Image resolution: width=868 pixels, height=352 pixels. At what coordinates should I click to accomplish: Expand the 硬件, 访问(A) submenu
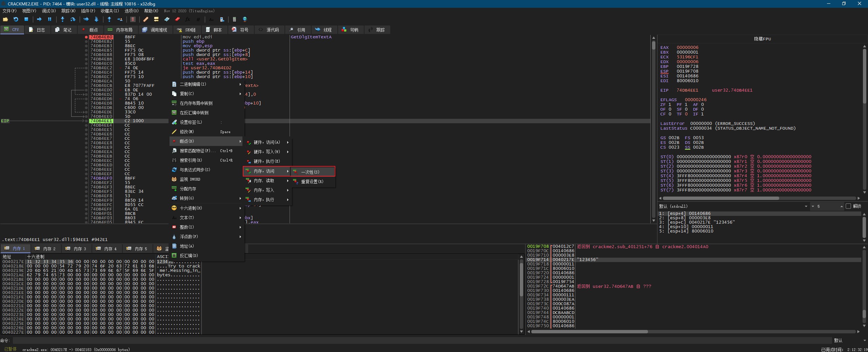click(x=267, y=142)
